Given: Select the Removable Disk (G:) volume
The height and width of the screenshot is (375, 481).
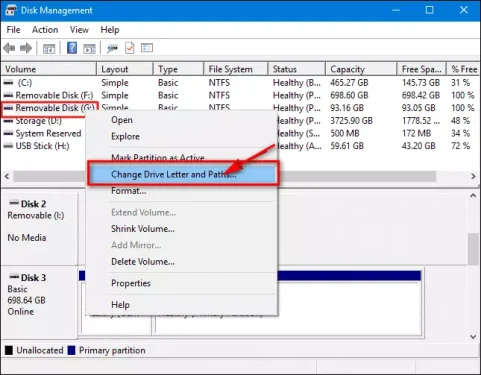Looking at the screenshot, I should tap(49, 108).
